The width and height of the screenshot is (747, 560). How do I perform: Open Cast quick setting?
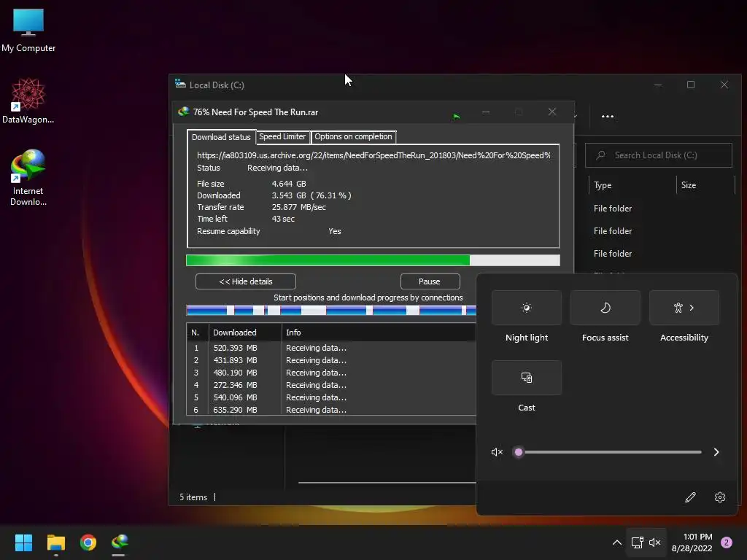527,378
